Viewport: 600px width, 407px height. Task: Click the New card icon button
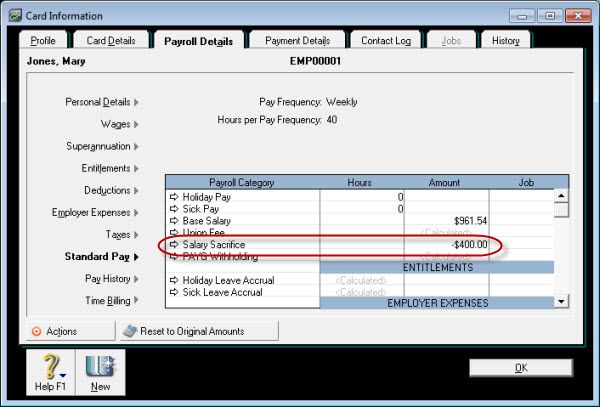98,372
